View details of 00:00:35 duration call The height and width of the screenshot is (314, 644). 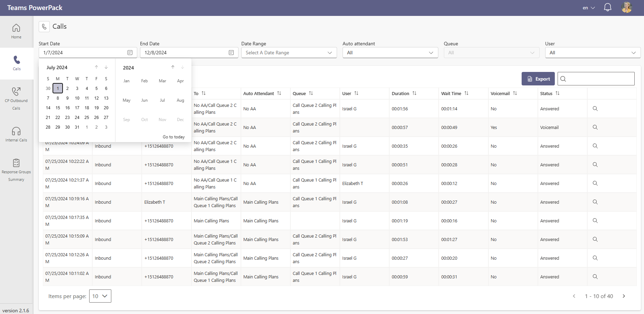(595, 146)
